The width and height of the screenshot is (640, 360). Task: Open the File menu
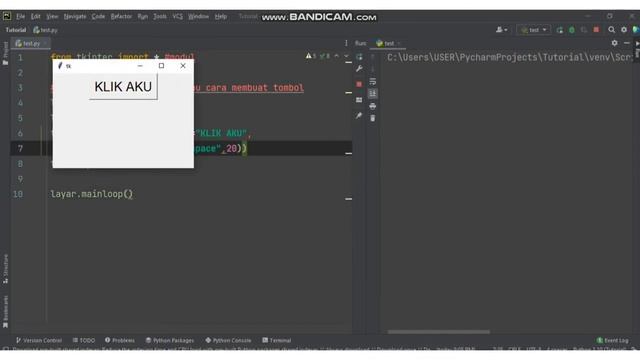tap(21, 17)
